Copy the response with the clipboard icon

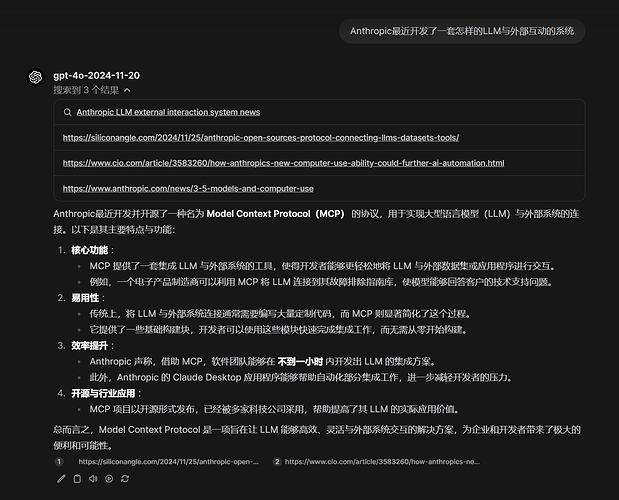click(x=77, y=479)
